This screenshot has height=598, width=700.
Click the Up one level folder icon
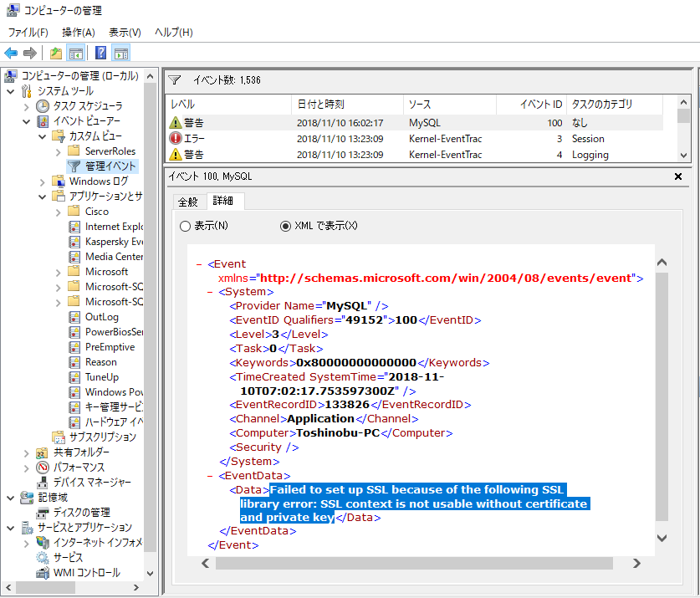[56, 54]
